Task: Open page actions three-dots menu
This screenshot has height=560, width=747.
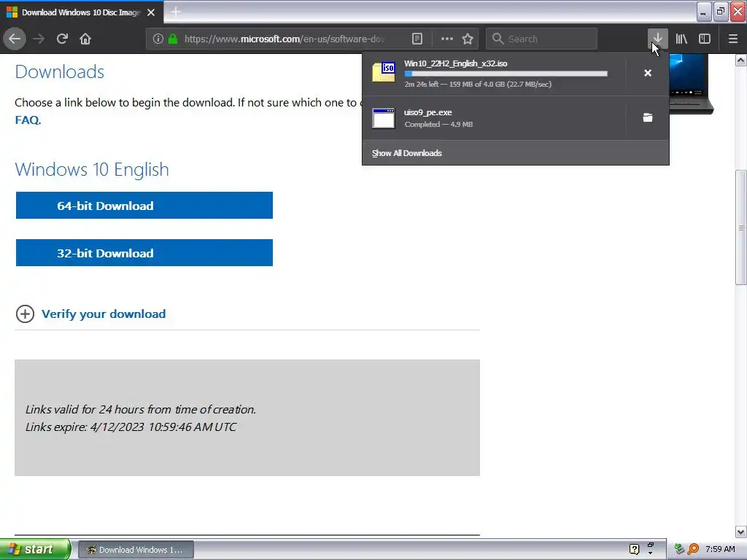Action: click(x=447, y=39)
